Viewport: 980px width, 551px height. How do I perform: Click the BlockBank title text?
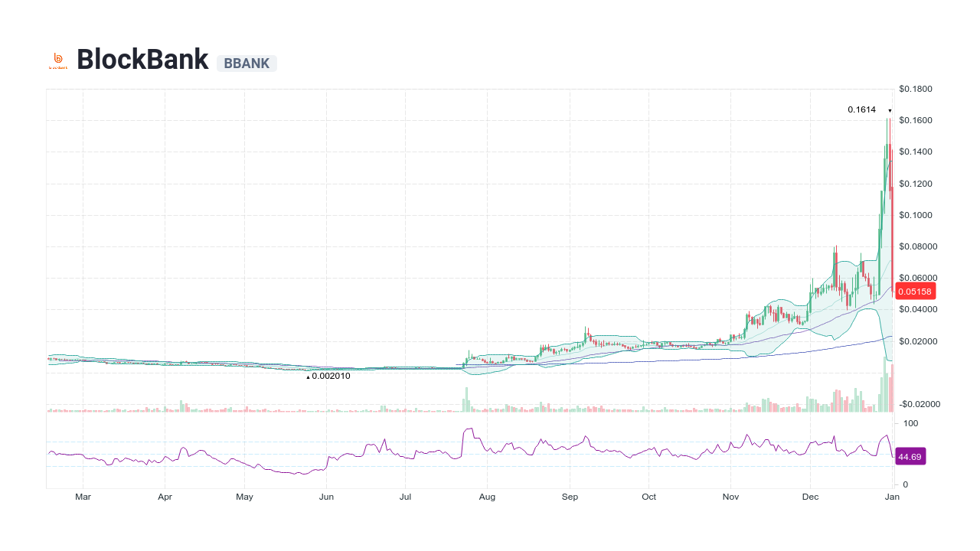tap(142, 60)
